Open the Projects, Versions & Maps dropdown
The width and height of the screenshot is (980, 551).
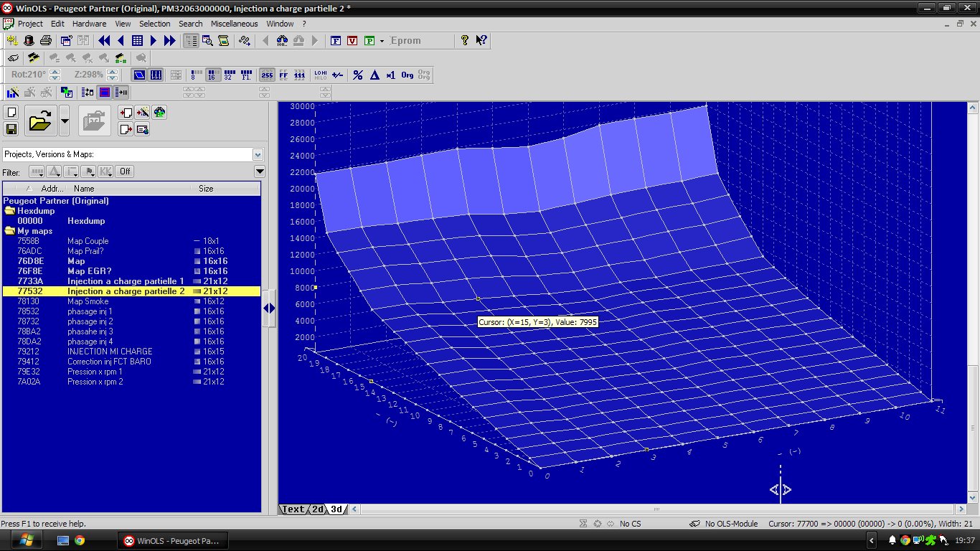pos(258,154)
